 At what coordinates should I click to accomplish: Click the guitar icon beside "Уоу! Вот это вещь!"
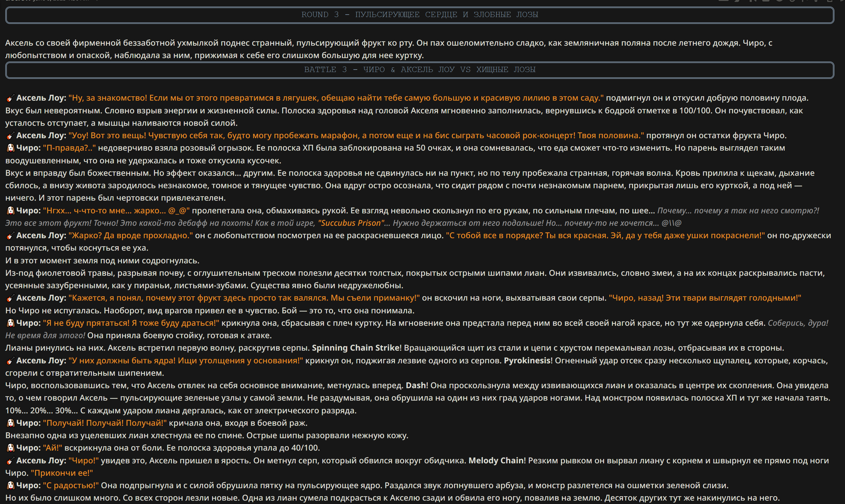coord(10,135)
